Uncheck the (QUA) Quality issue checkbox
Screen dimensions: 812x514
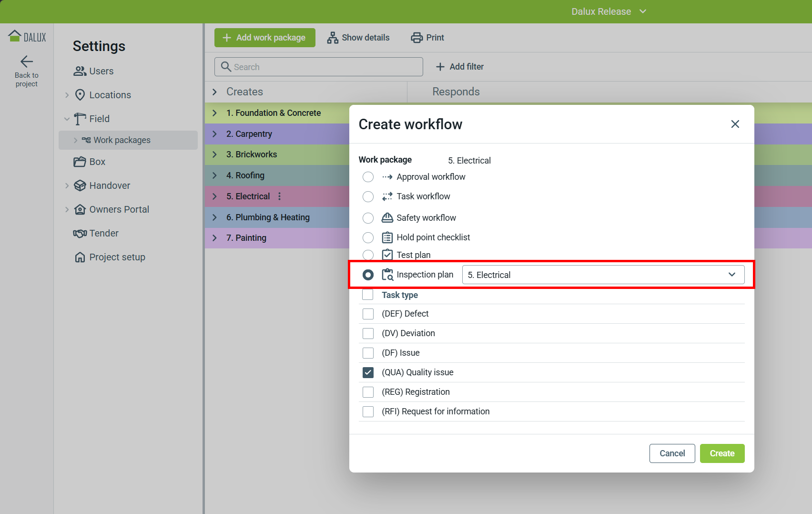click(x=368, y=372)
